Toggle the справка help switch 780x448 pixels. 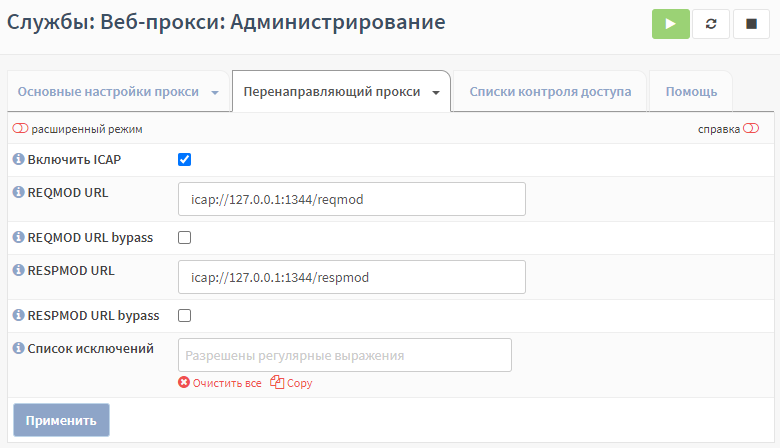coord(751,129)
